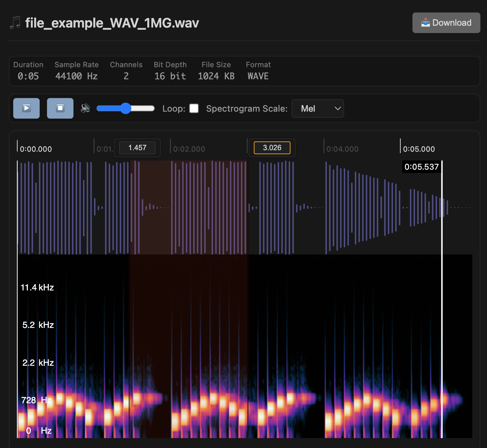Open the Spectrogram Scale dropdown
Screen dimensions: 487x448
tap(318, 108)
